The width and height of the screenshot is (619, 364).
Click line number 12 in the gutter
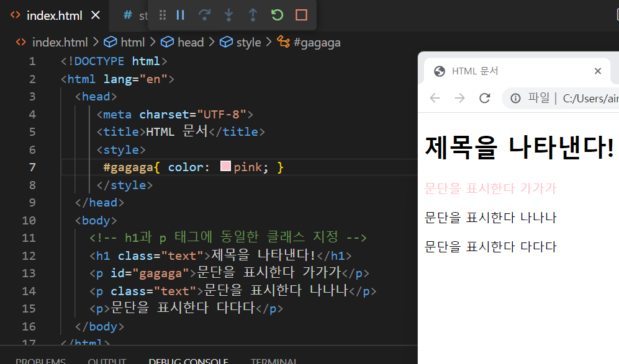coord(29,255)
